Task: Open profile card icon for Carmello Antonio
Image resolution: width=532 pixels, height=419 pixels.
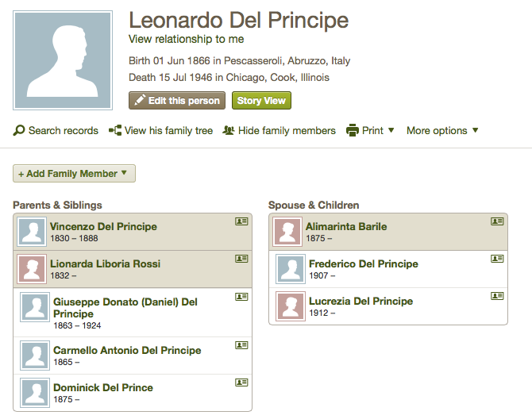Action: [x=241, y=345]
